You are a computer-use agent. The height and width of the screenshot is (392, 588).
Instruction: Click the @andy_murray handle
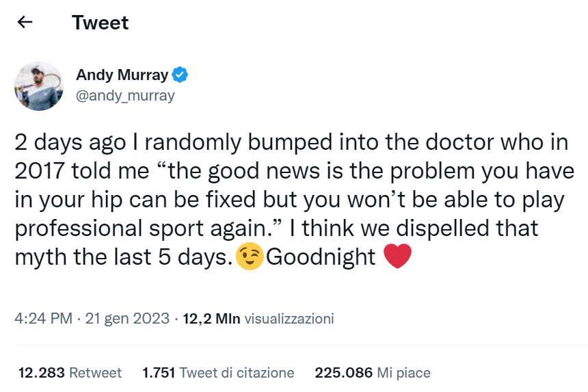tap(125, 96)
